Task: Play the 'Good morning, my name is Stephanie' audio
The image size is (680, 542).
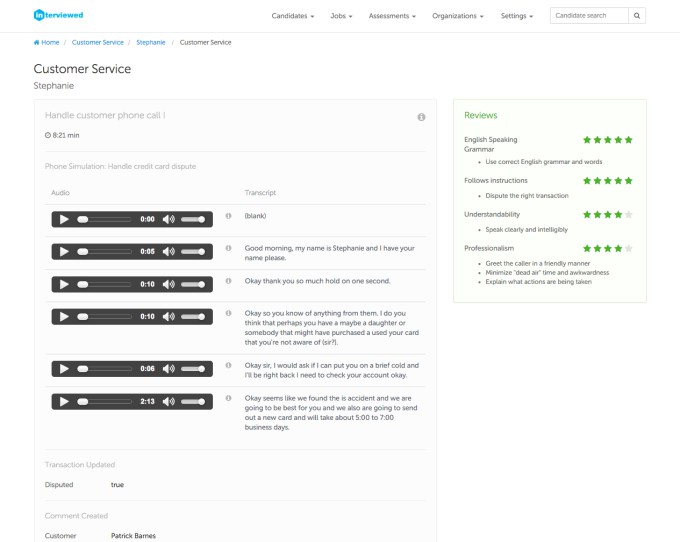Action: [x=64, y=251]
